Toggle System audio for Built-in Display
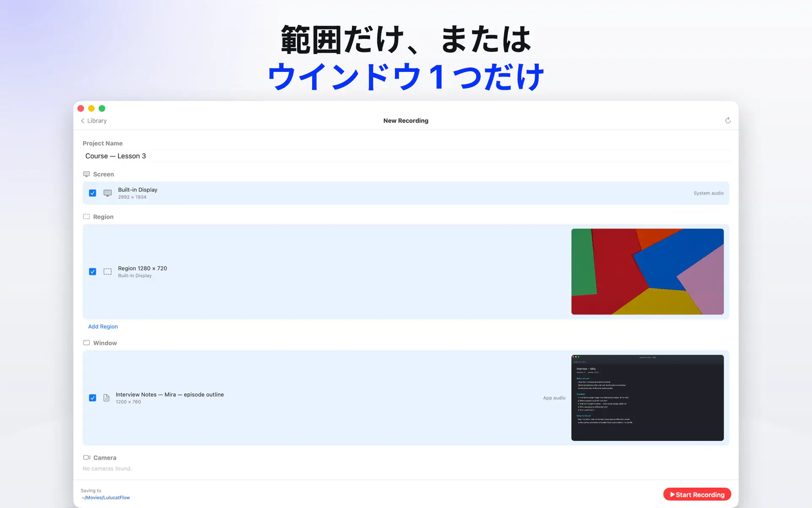 [x=708, y=193]
